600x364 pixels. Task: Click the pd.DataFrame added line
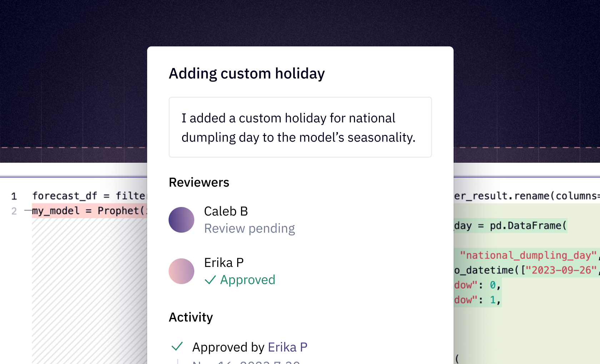click(x=510, y=226)
